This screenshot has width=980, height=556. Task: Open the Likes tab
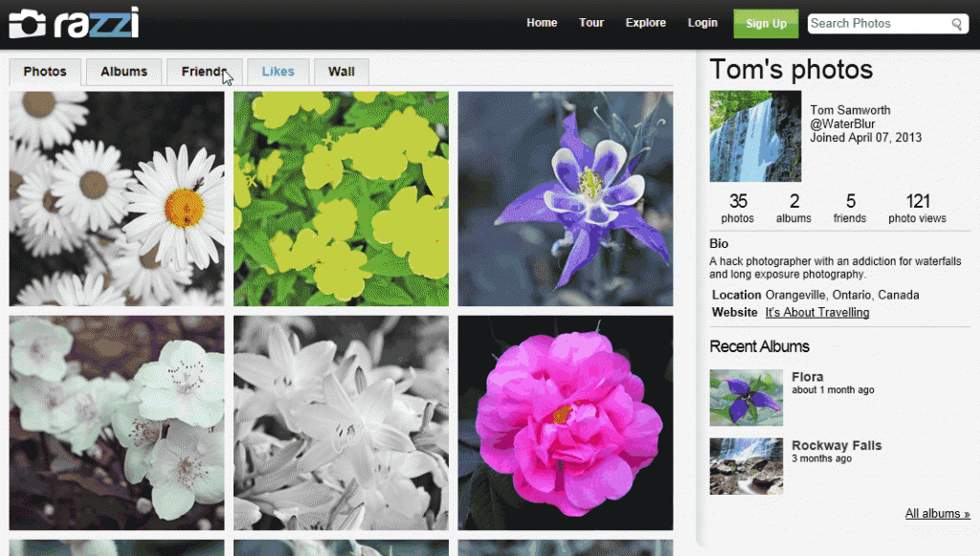[278, 72]
